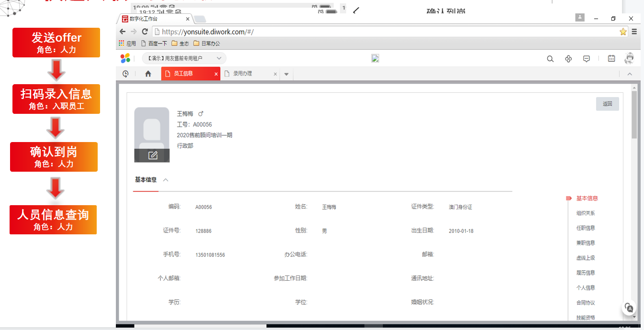
Task: Open tenant selector dropdown 用友售前专用租户
Action: (184, 58)
